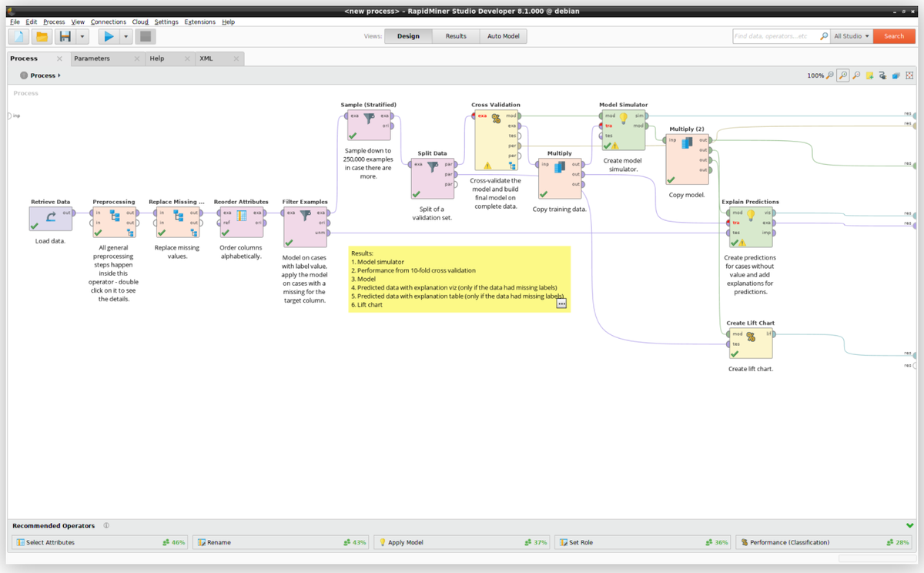Add recommended operator Performance (Classification)
The height and width of the screenshot is (573, 924).
(824, 542)
